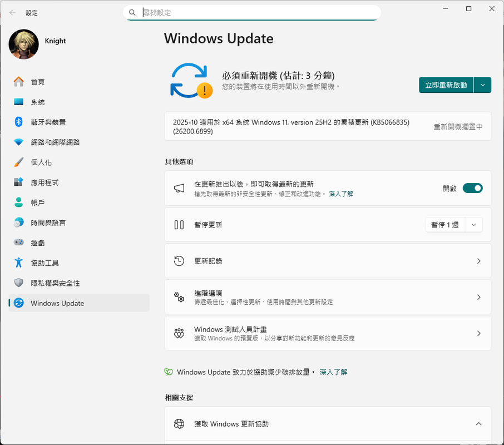504x445 pixels.
Task: Click the Knight user name
Action: coord(55,41)
